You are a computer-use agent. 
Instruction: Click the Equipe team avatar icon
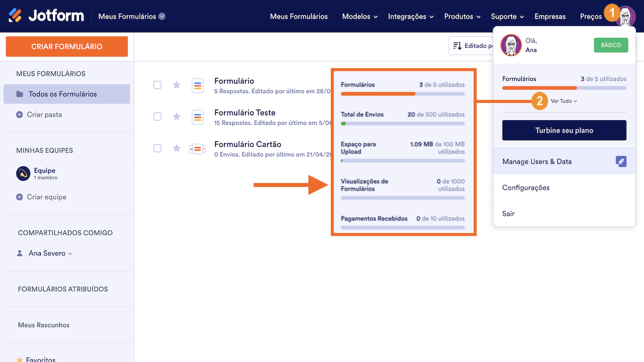(23, 173)
